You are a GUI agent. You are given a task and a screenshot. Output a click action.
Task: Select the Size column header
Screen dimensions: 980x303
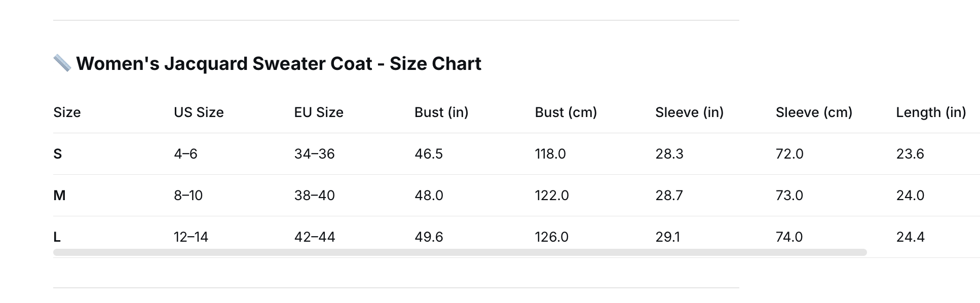pos(67,112)
